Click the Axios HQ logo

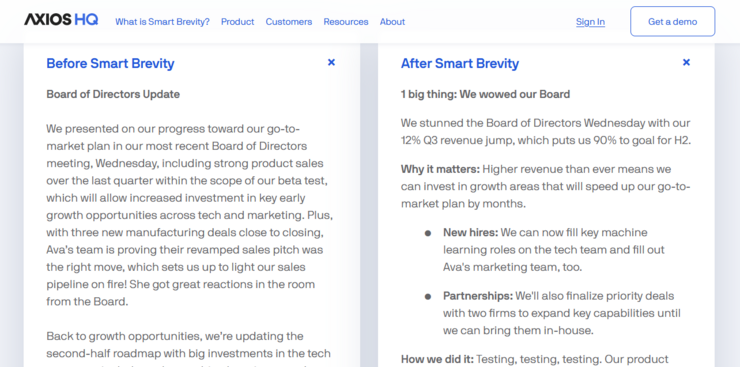pos(61,20)
